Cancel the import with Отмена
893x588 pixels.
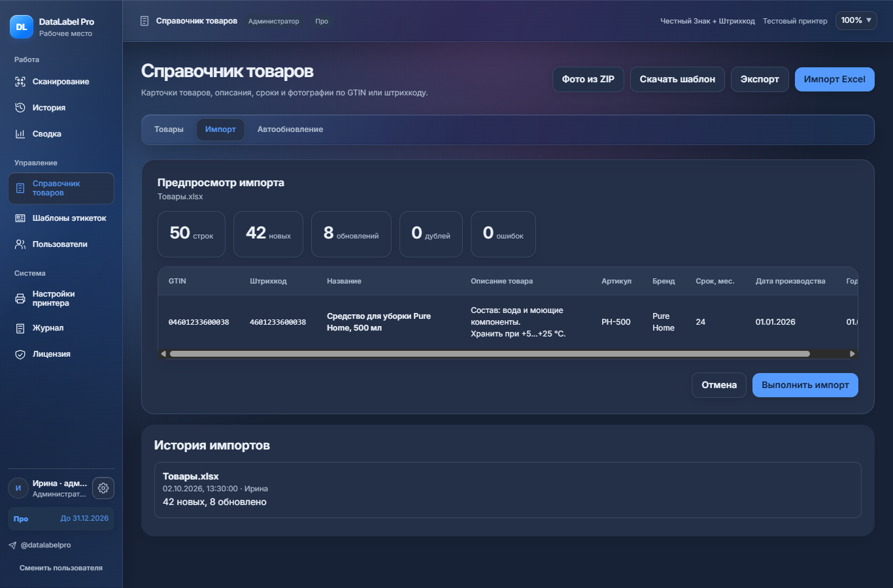pyautogui.click(x=719, y=385)
